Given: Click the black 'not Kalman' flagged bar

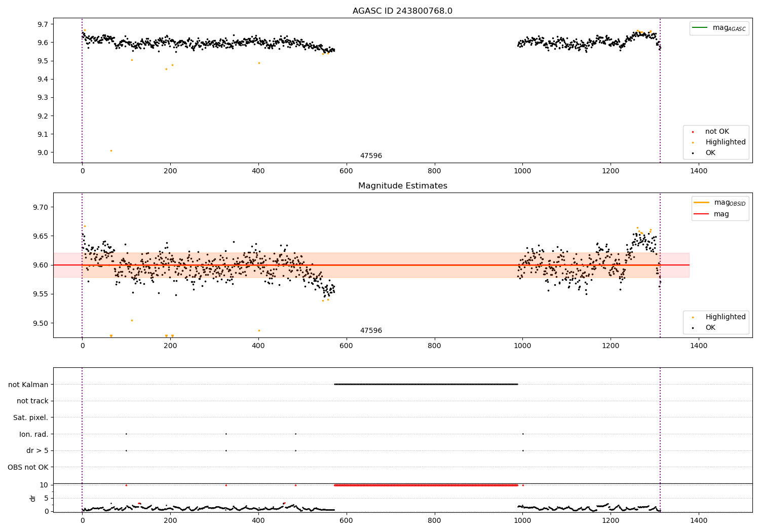Looking at the screenshot, I should [x=426, y=384].
